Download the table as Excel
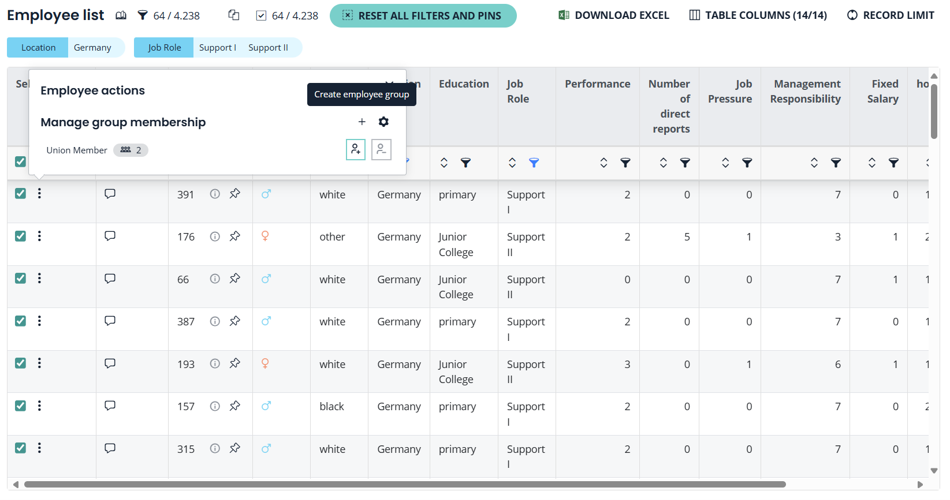 click(x=613, y=16)
